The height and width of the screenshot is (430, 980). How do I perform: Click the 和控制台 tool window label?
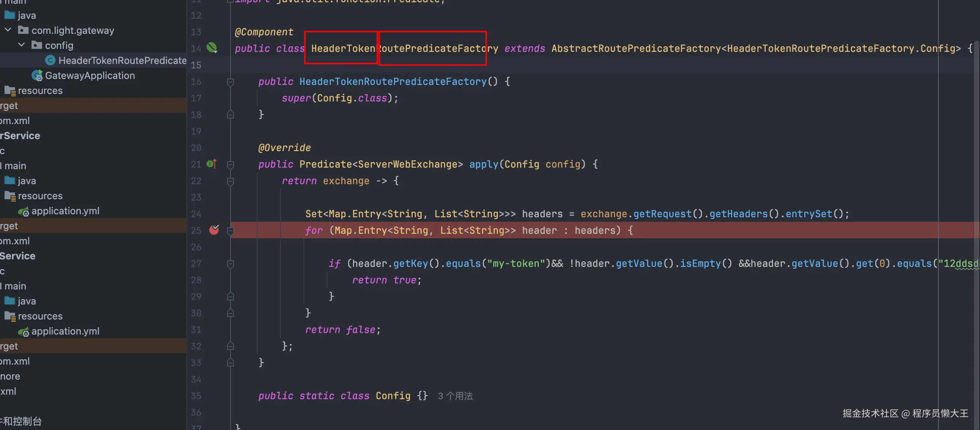coord(22,421)
